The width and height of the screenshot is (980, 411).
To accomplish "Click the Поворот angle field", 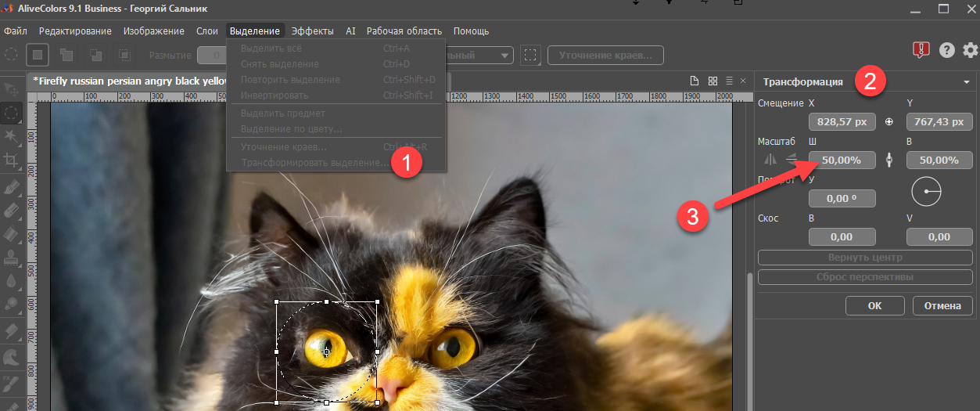I will (x=842, y=198).
